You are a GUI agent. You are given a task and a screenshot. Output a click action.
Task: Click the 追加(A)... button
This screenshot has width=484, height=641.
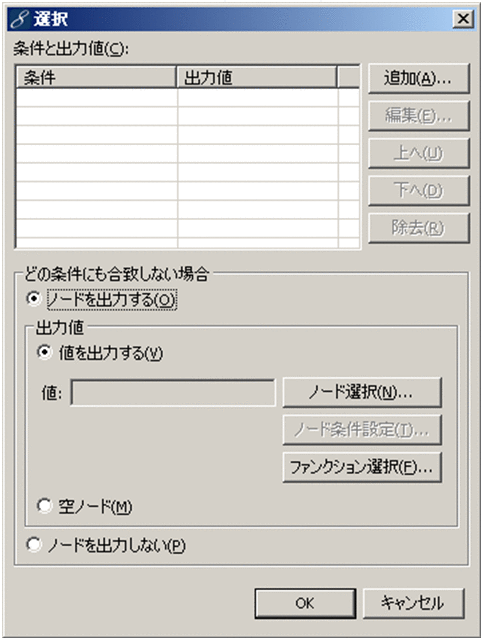point(419,78)
